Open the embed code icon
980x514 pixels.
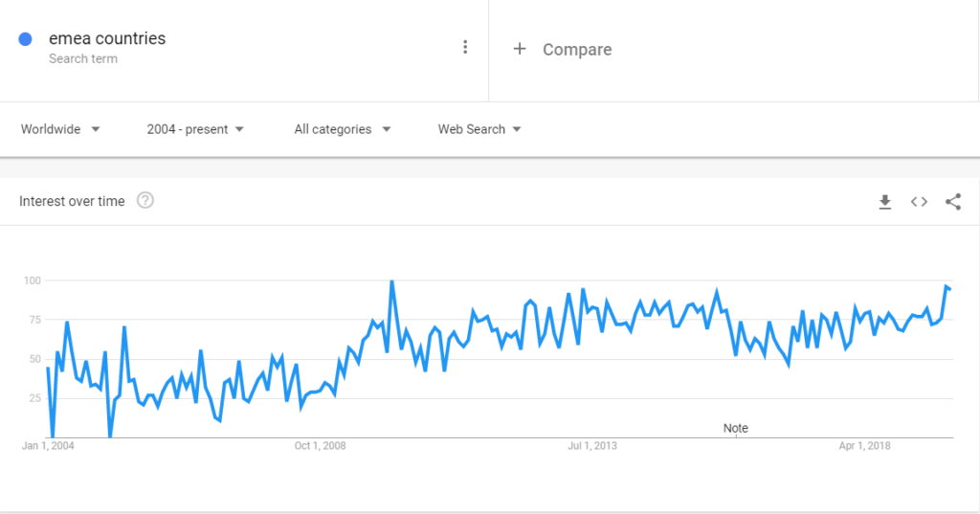point(919,201)
